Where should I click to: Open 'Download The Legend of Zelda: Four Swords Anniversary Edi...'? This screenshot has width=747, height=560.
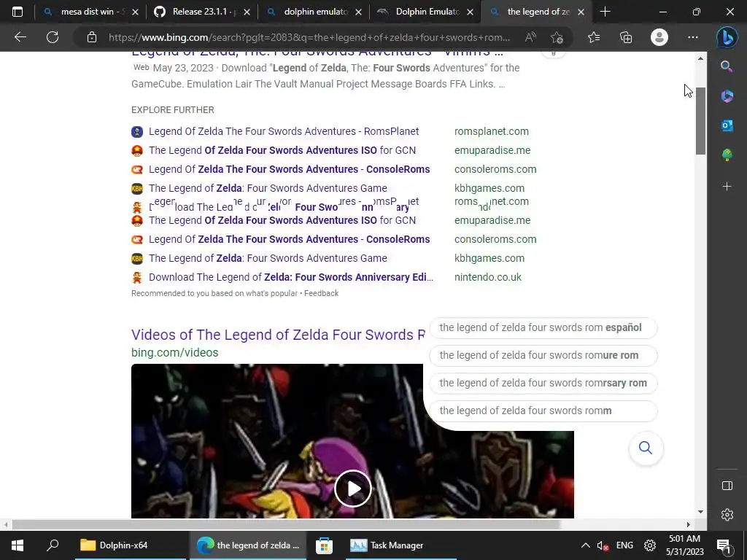[x=290, y=277]
